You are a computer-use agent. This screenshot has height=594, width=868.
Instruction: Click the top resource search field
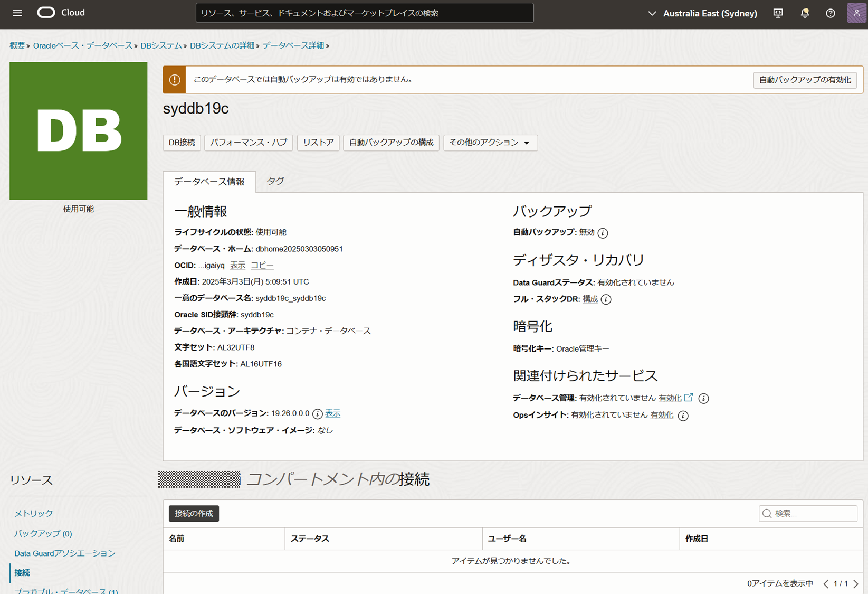(365, 13)
